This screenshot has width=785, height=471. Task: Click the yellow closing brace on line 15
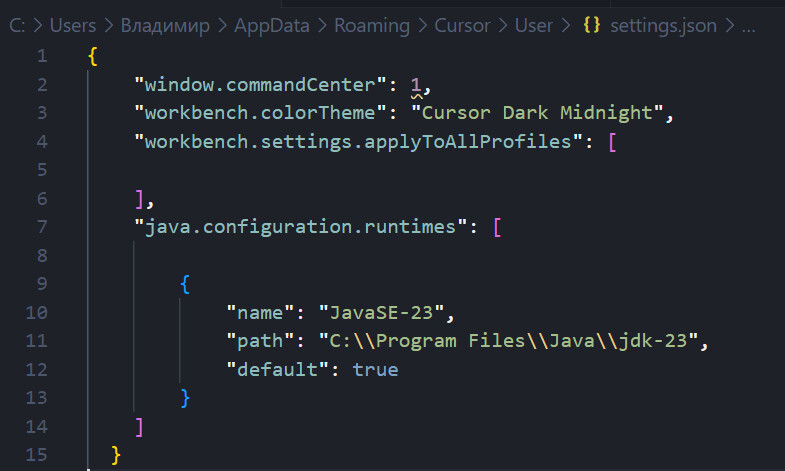click(116, 455)
